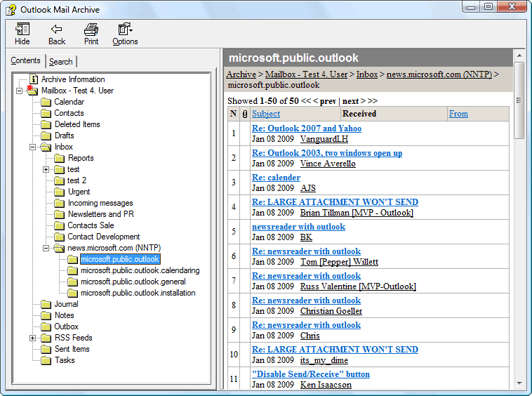Click sender Russ Valentine [MVP-Outlook]
Viewport: 532px width, 396px height.
358,286
